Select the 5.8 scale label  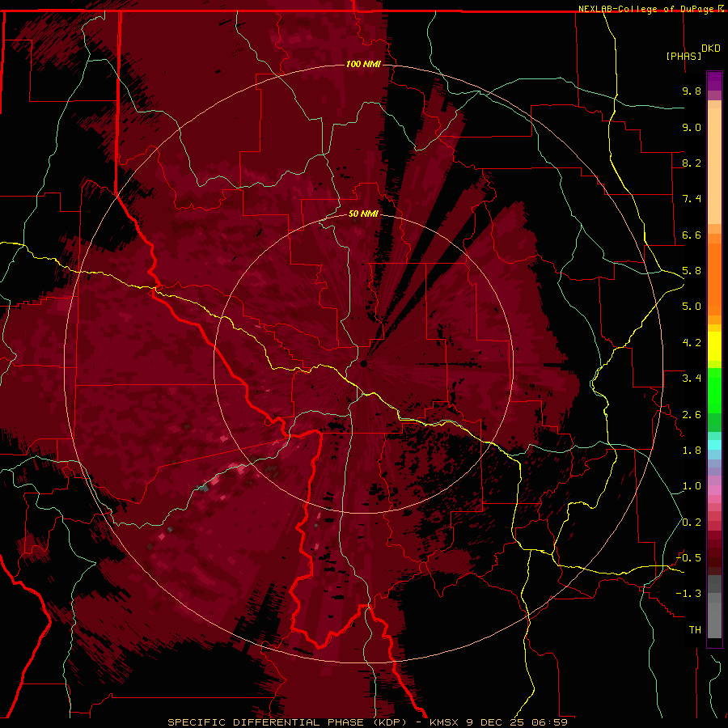click(692, 271)
